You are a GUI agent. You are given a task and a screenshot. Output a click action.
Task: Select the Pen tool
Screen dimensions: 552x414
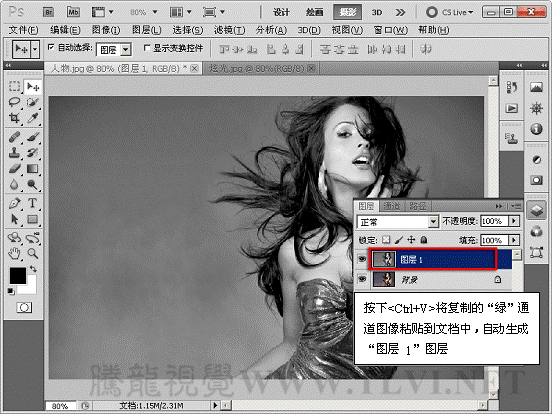[14, 203]
